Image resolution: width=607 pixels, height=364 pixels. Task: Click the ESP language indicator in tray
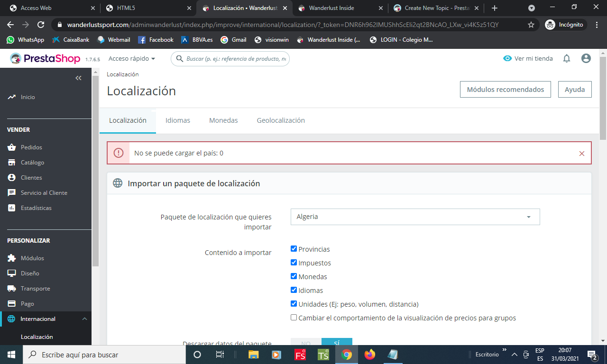click(x=540, y=355)
